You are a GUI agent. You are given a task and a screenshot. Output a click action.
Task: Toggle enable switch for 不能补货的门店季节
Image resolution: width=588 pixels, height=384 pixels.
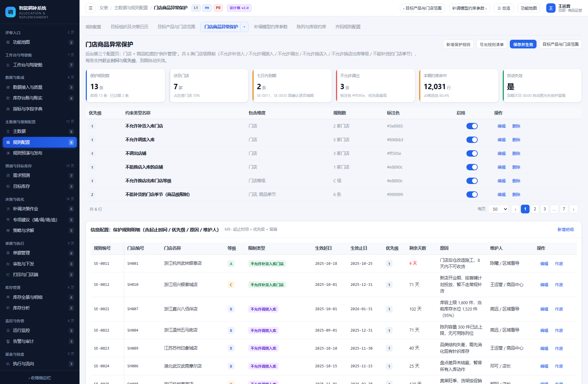point(472,195)
